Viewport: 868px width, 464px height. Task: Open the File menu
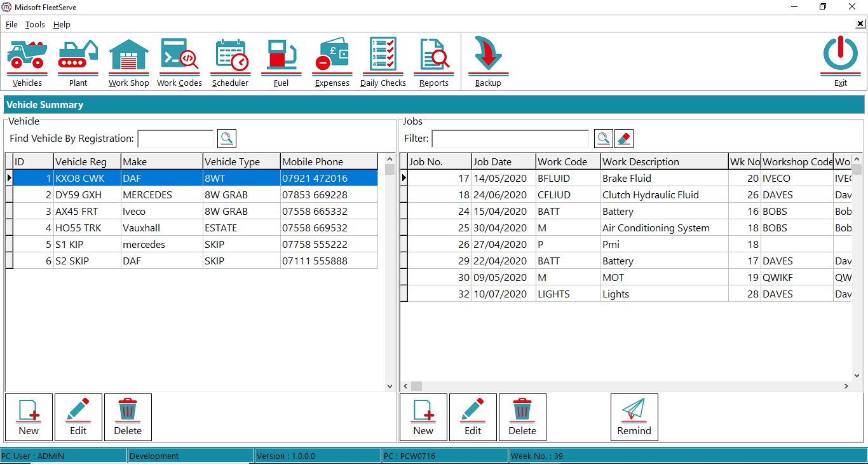point(11,25)
